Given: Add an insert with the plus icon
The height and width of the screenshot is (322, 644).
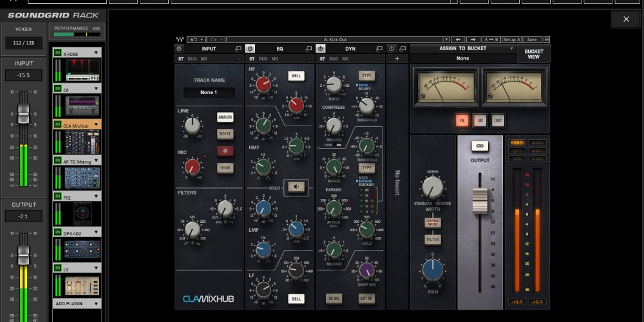Looking at the screenshot, I should tap(397, 59).
